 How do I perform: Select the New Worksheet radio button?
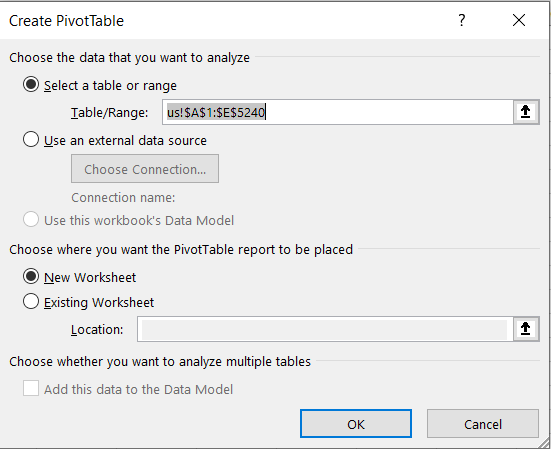point(31,276)
